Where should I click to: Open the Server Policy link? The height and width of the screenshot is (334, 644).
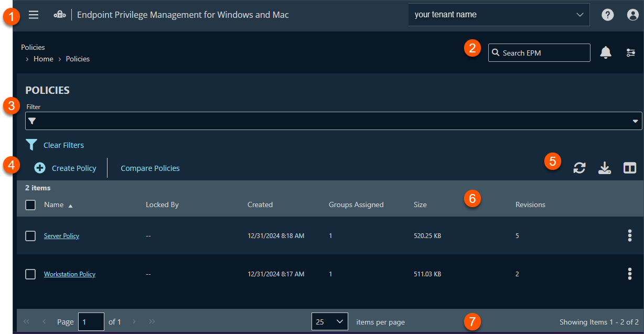(61, 236)
